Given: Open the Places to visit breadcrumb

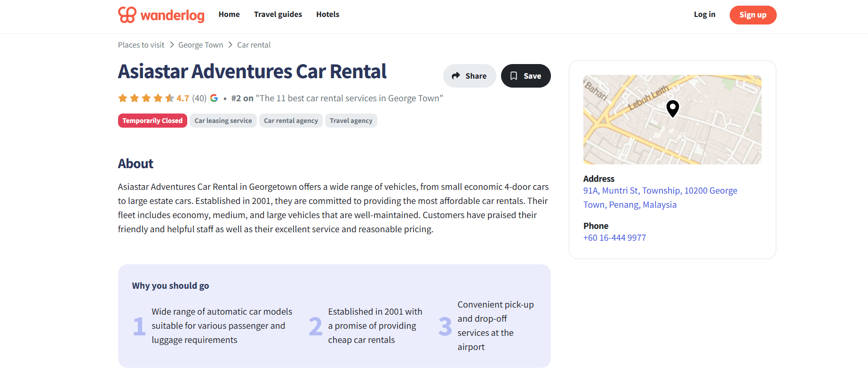Looking at the screenshot, I should click(x=141, y=45).
